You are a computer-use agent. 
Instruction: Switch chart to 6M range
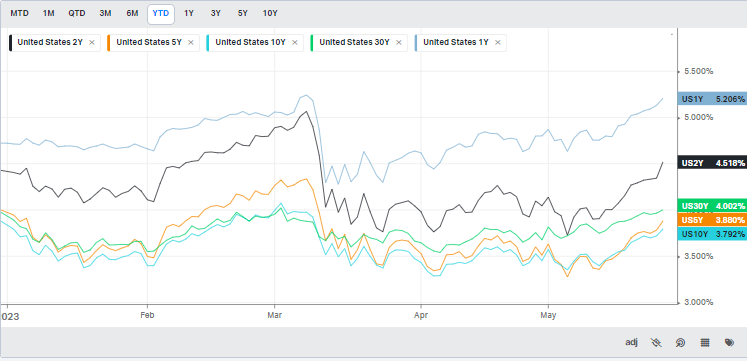point(132,13)
